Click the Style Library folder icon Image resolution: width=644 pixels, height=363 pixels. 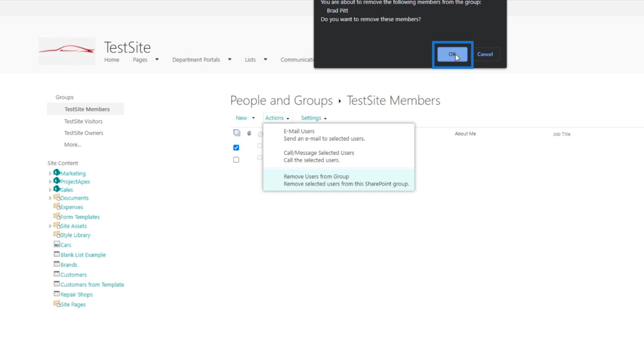pyautogui.click(x=57, y=234)
